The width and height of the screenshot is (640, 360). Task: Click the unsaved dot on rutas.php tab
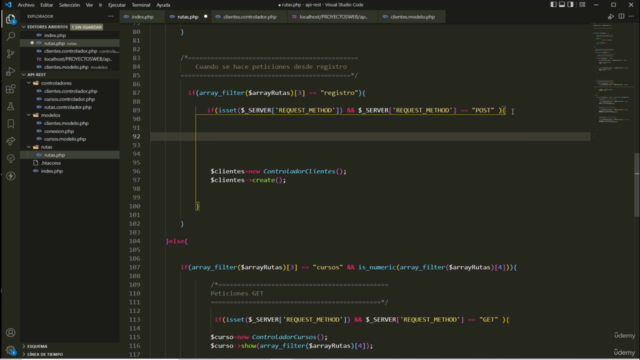(205, 17)
